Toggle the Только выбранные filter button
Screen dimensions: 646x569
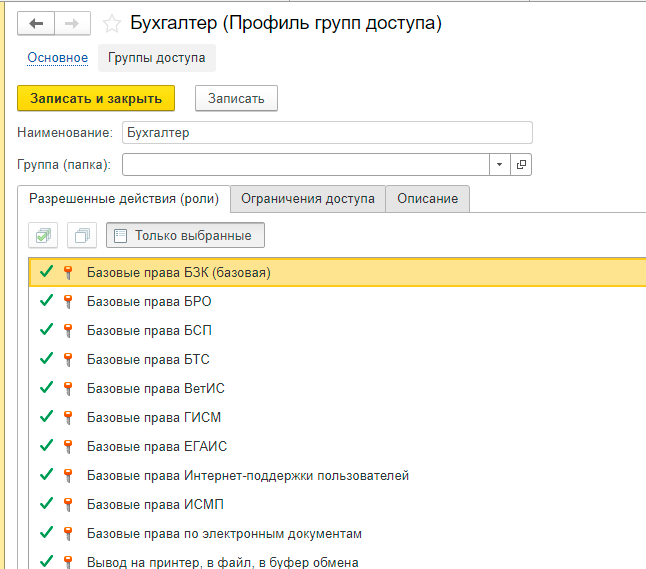pos(185,236)
